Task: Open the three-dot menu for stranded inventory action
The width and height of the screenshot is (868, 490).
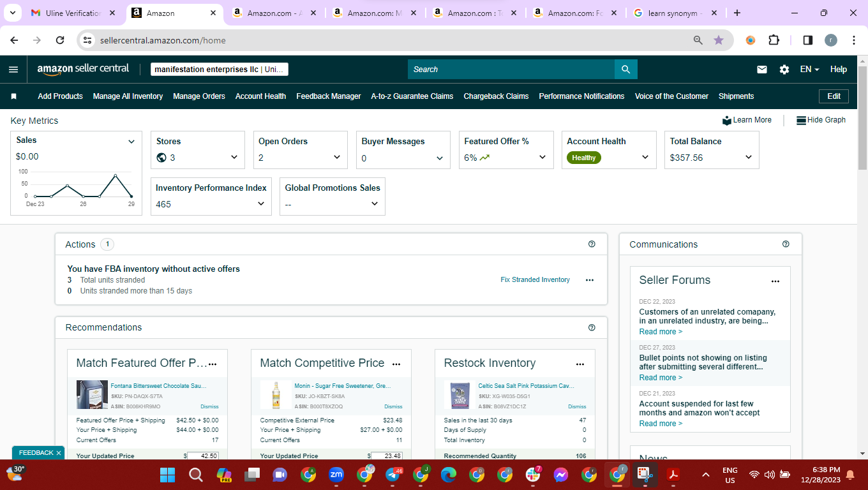Action: point(590,280)
